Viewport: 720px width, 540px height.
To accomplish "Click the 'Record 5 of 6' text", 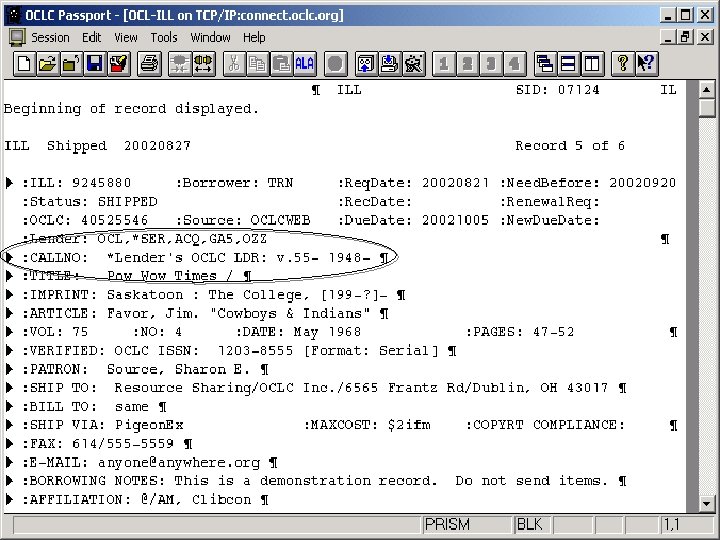I will (570, 146).
